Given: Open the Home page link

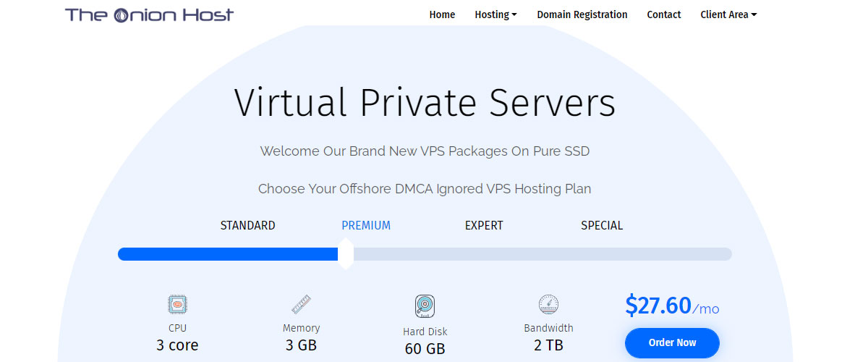Looking at the screenshot, I should tap(442, 14).
